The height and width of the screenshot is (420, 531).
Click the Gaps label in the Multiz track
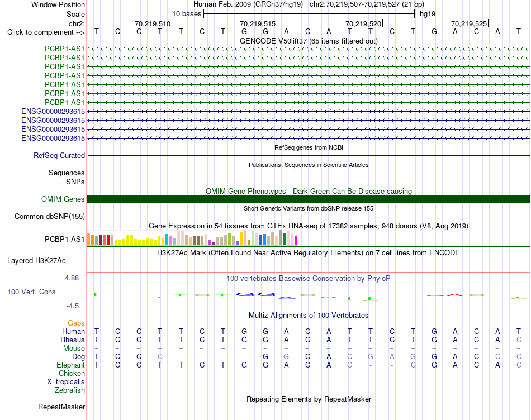pyautogui.click(x=76, y=323)
